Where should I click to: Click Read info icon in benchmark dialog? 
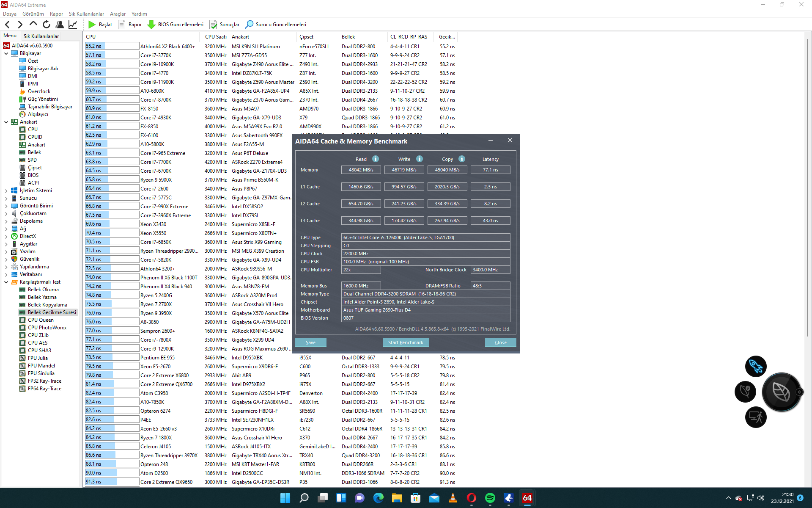tap(376, 159)
